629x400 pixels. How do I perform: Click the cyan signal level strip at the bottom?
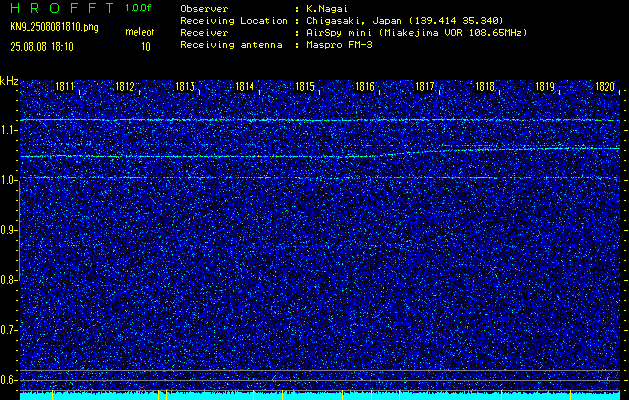coord(320,396)
